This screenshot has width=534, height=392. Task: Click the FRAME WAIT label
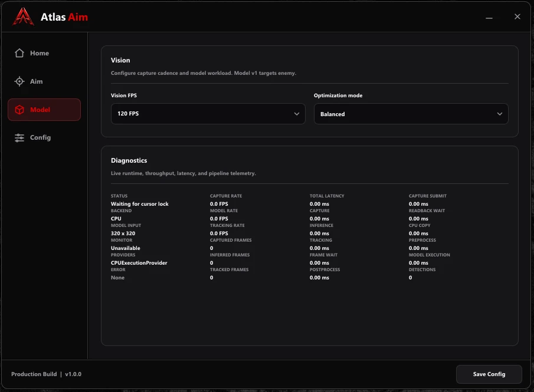(x=323, y=255)
